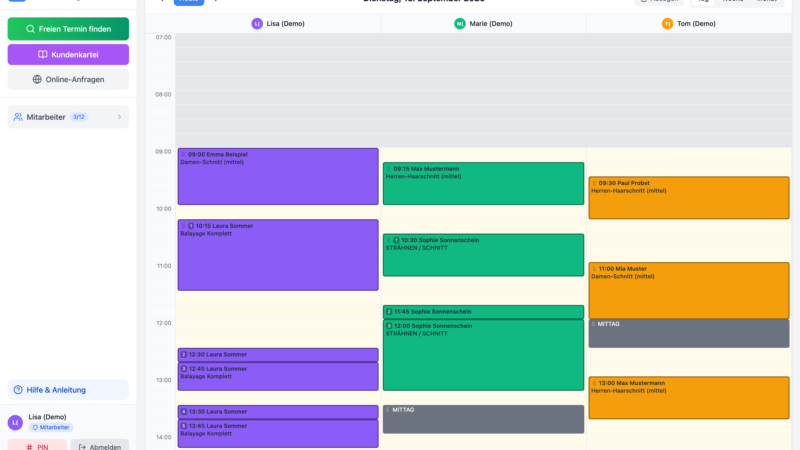Image resolution: width=800 pixels, height=450 pixels.
Task: Click the book icon on Kundenkartei
Action: click(x=43, y=55)
